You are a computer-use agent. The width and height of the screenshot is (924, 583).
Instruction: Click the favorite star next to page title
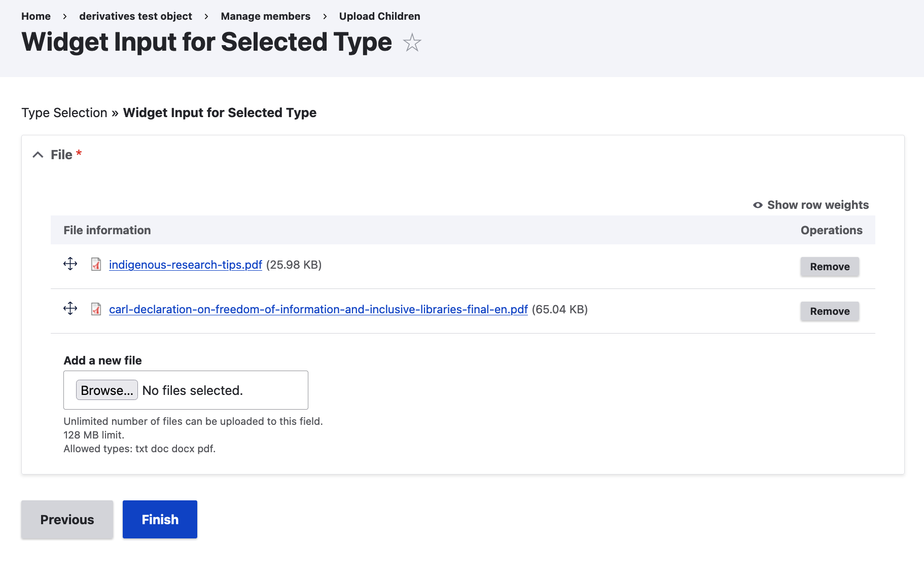pyautogui.click(x=412, y=43)
